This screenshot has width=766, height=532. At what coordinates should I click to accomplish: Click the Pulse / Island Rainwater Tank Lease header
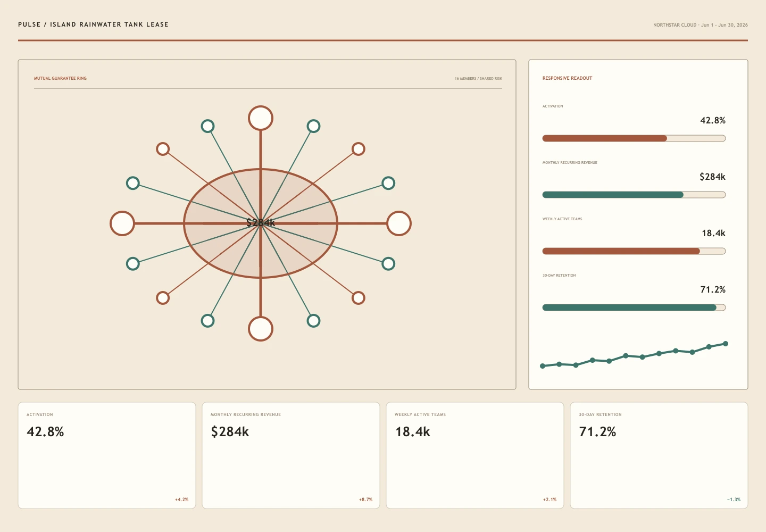pyautogui.click(x=93, y=24)
